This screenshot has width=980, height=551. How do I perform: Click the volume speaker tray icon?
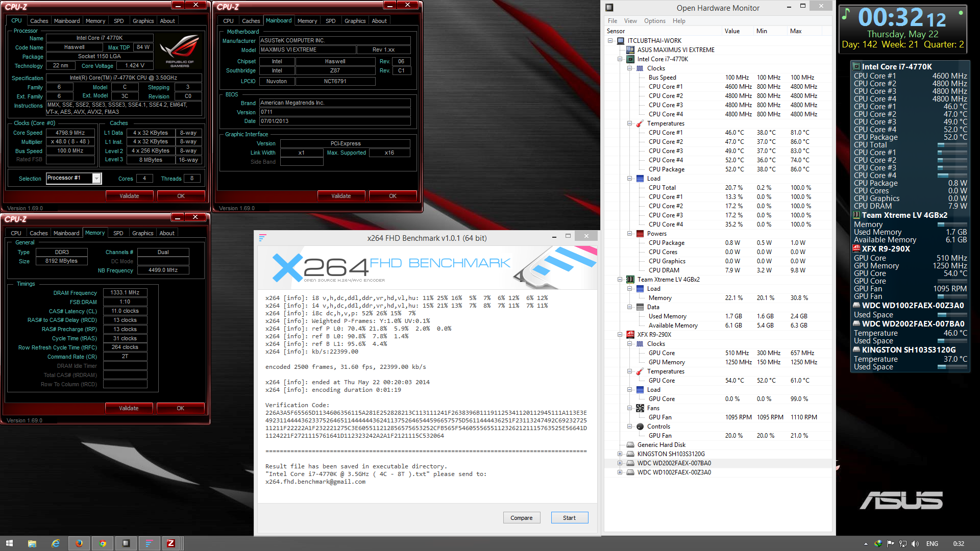[x=915, y=544]
